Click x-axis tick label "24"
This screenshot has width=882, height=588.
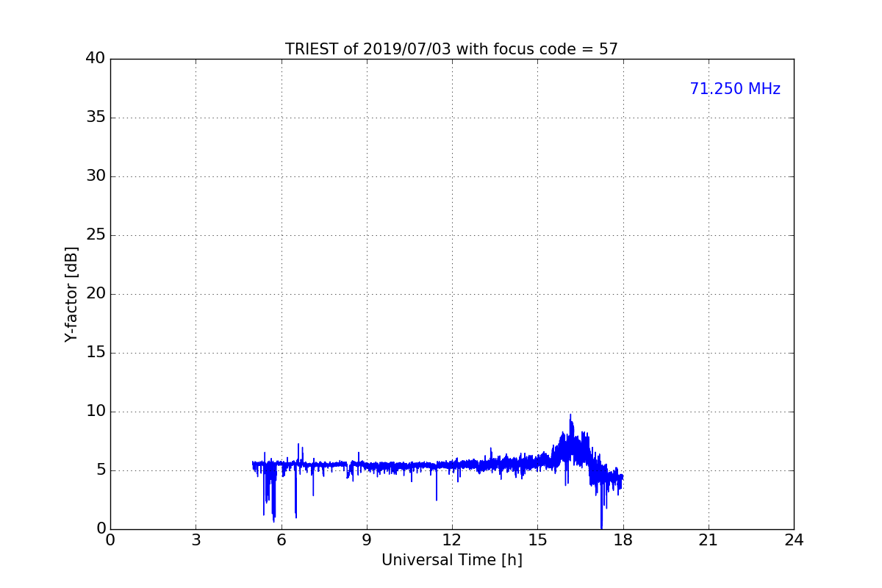click(x=794, y=540)
